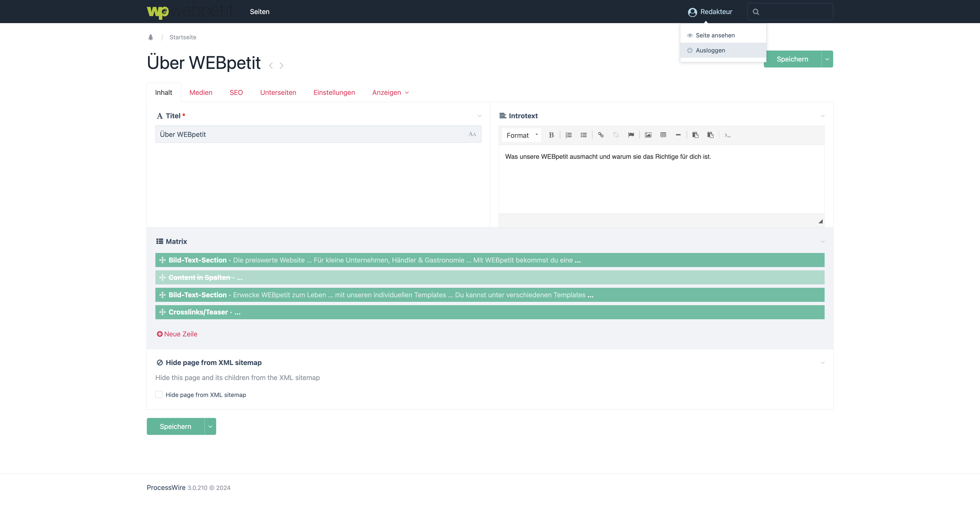The width and height of the screenshot is (980, 525).
Task: Add Neue Zeile to Matrix
Action: (x=177, y=334)
